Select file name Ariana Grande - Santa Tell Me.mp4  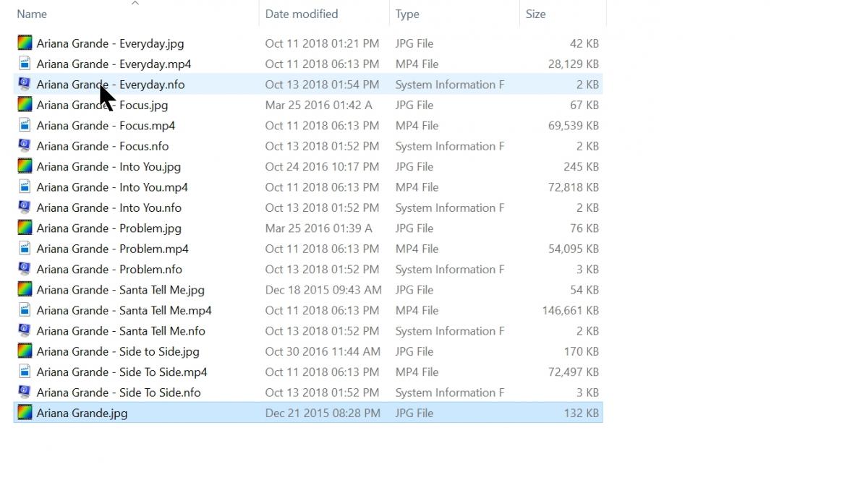click(x=124, y=310)
